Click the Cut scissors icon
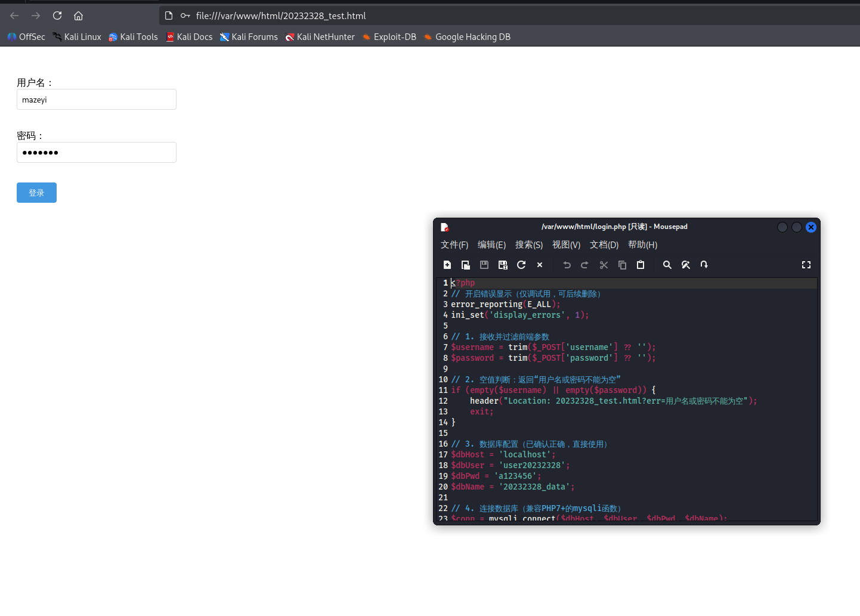The height and width of the screenshot is (616, 860). [x=604, y=265]
